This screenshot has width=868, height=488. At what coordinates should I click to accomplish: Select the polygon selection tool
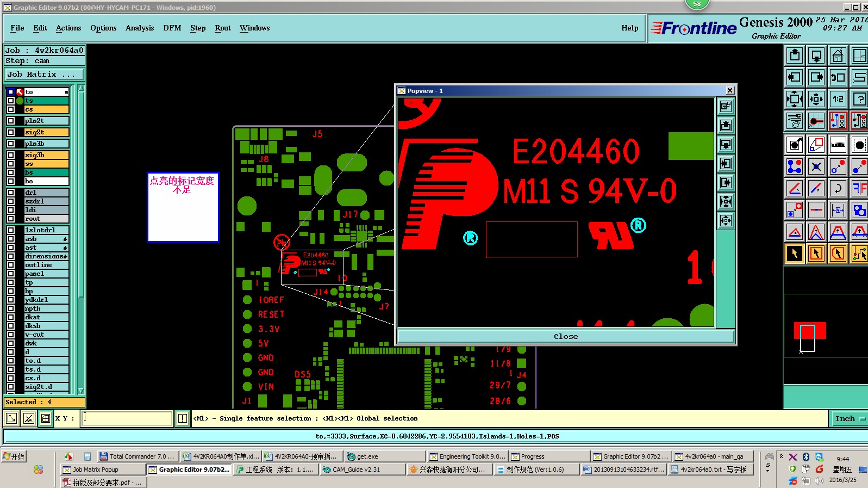838,254
